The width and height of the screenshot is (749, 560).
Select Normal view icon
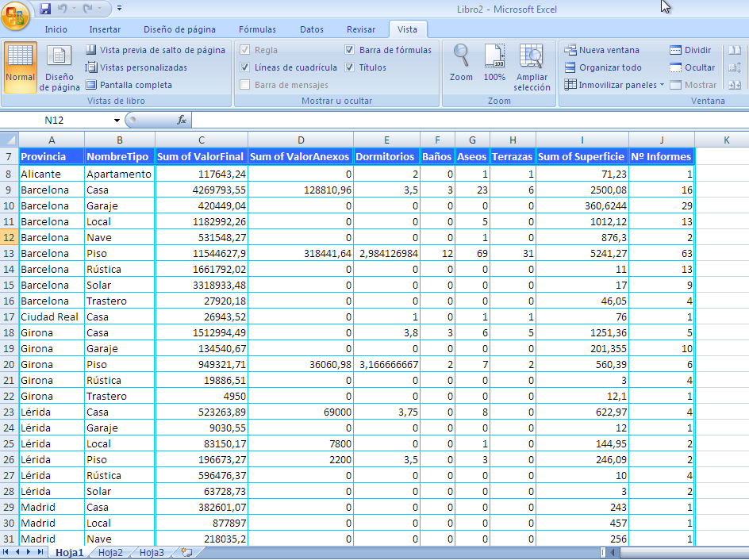click(x=20, y=66)
